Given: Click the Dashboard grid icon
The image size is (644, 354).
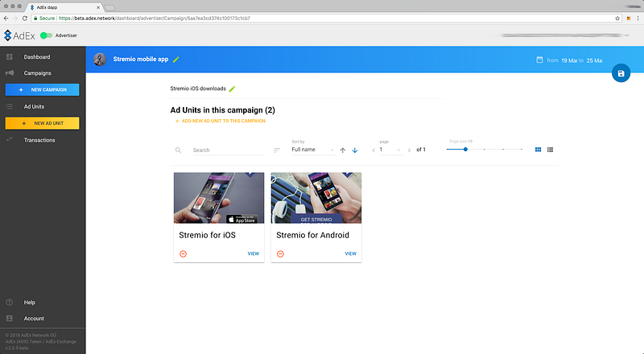Looking at the screenshot, I should (10, 57).
